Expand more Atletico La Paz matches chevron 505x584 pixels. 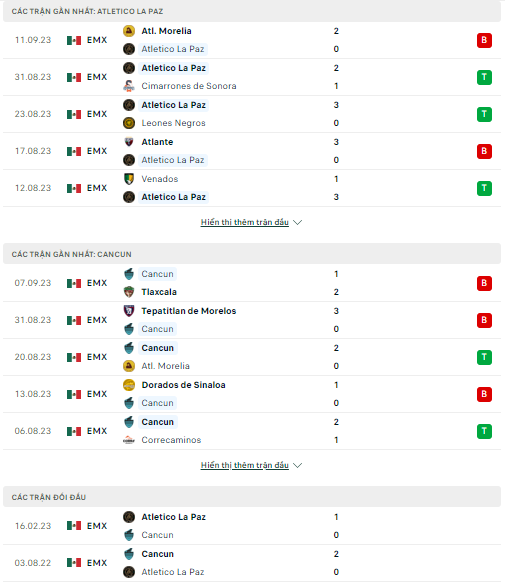point(298,222)
